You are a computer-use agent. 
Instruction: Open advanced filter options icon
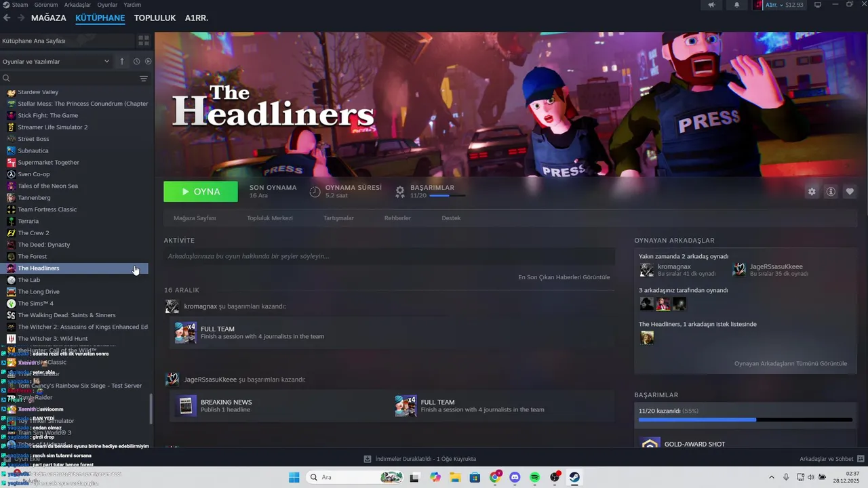click(144, 79)
